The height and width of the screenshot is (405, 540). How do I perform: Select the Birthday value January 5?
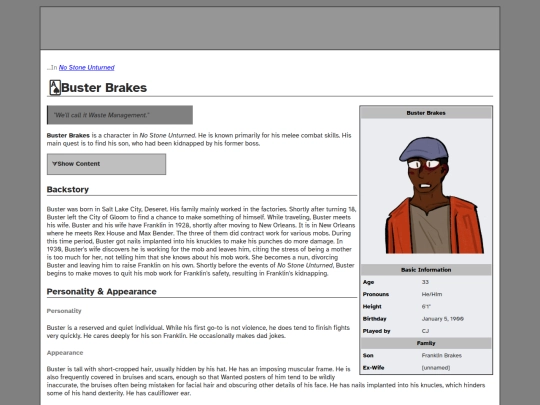point(443,319)
